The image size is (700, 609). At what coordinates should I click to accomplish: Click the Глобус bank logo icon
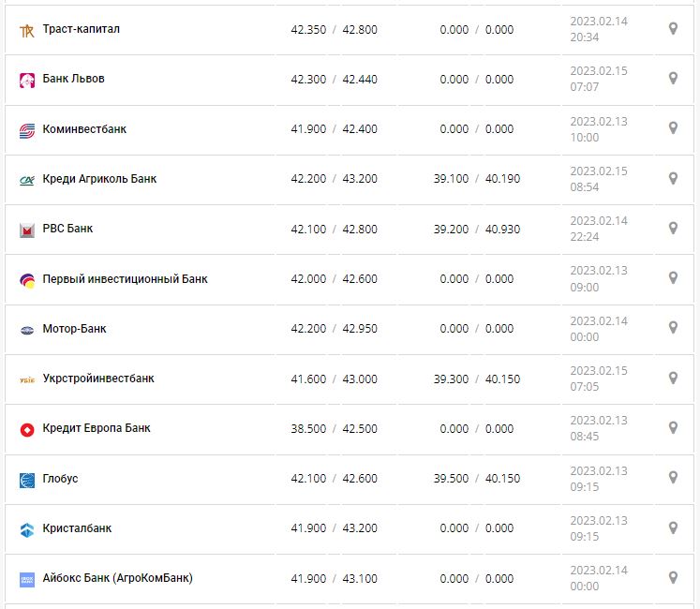tap(26, 480)
